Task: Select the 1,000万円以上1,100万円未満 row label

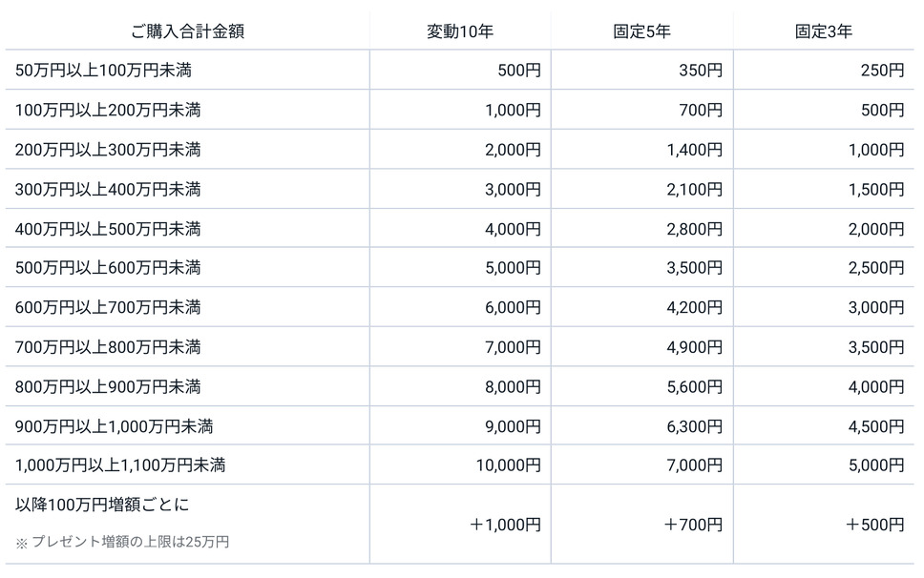Action: tap(120, 465)
